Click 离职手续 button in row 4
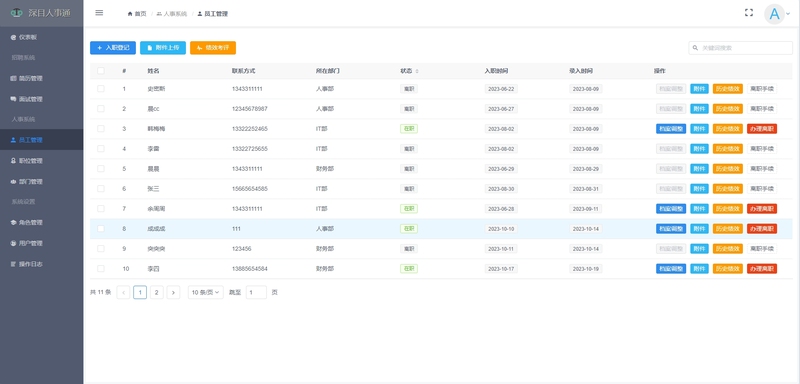 pyautogui.click(x=762, y=148)
